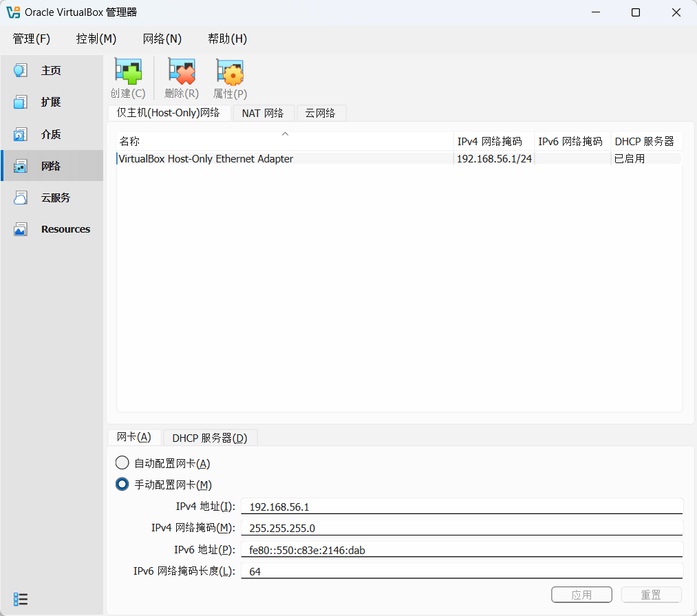This screenshot has height=616, width=697.
Task: Minimize the VirtualBox manager window
Action: [596, 12]
